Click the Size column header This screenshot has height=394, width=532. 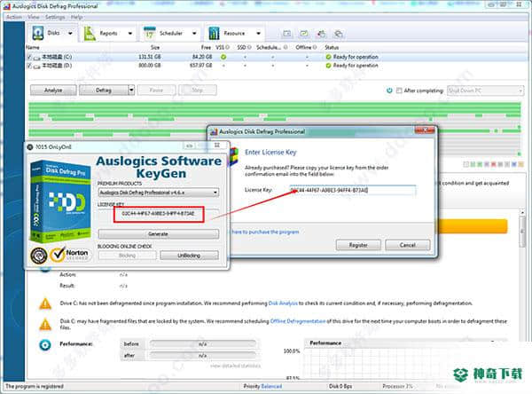coord(155,47)
